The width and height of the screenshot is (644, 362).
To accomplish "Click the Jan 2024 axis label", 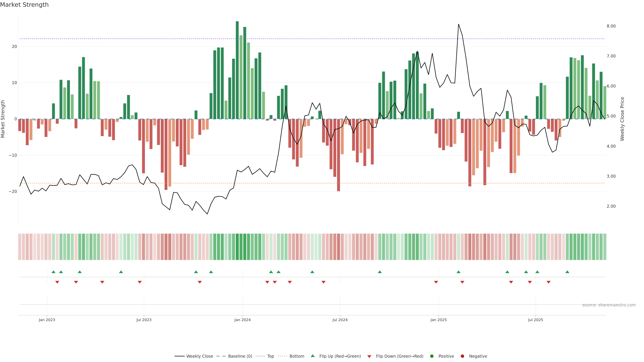I will pos(242,320).
